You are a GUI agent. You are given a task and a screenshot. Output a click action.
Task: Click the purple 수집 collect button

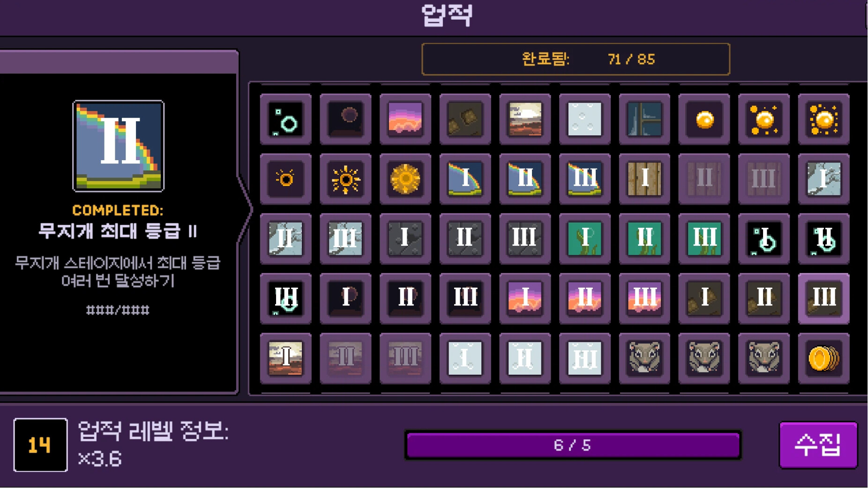click(x=818, y=445)
